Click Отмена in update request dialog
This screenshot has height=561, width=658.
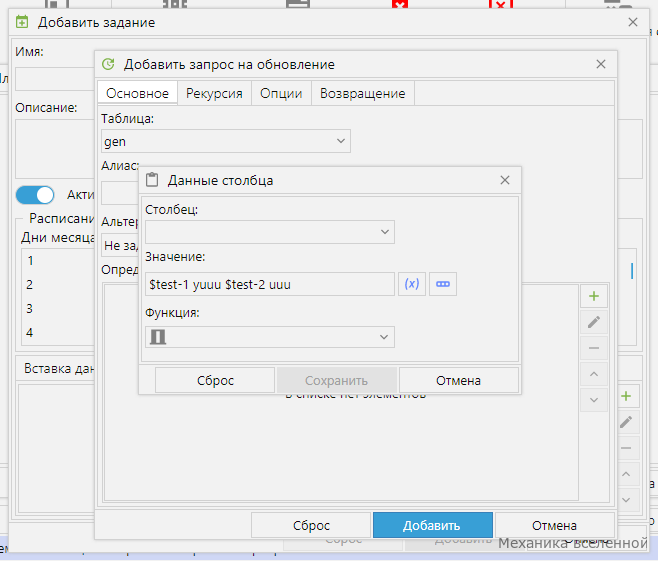(x=554, y=525)
